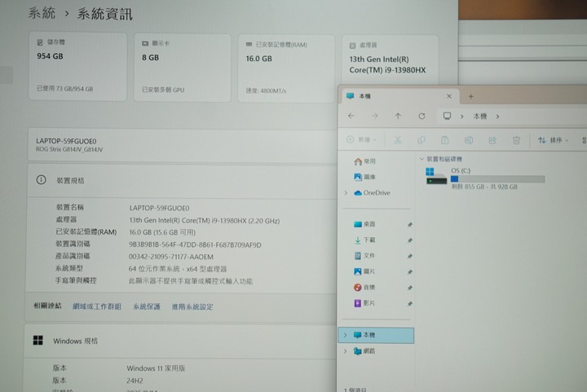Click 本機 in the address breadcrumb
Screen dimensions: 587x392
pyautogui.click(x=480, y=117)
